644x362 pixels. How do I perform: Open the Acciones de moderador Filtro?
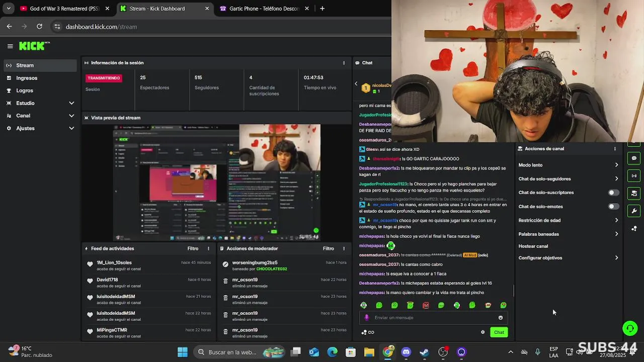click(x=329, y=248)
